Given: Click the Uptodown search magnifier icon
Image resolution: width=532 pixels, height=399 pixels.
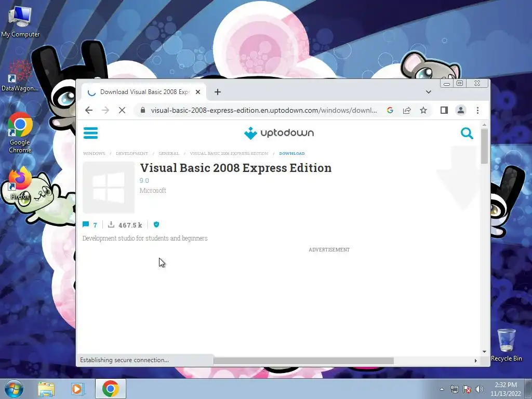Looking at the screenshot, I should (x=467, y=134).
